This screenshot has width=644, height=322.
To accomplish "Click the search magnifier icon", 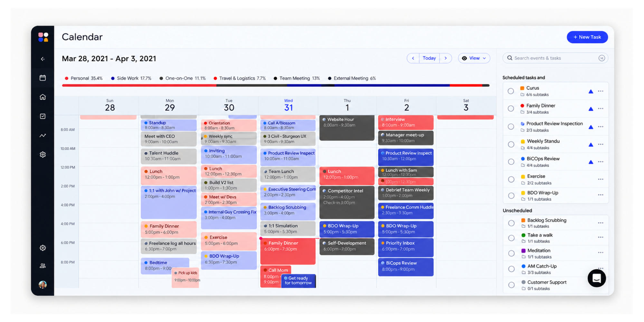I will pyautogui.click(x=510, y=58).
